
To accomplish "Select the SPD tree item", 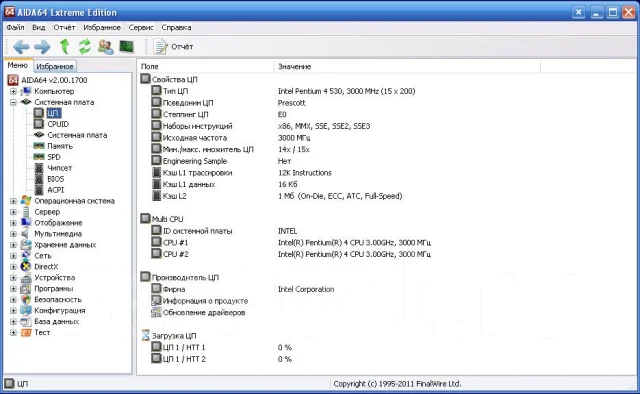I will tap(53, 157).
